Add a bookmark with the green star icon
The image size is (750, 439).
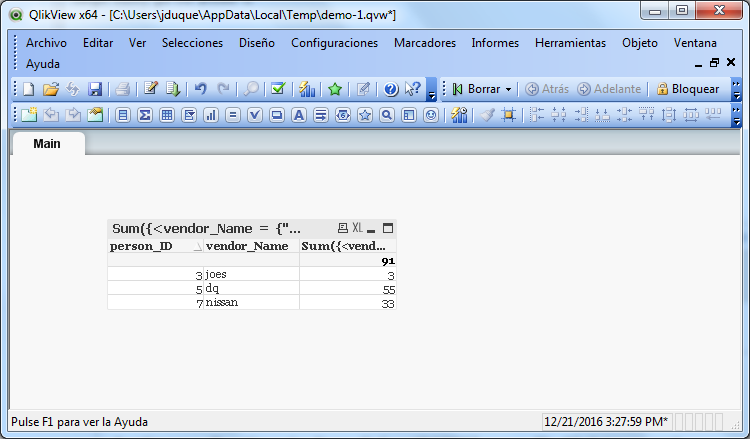tap(335, 89)
